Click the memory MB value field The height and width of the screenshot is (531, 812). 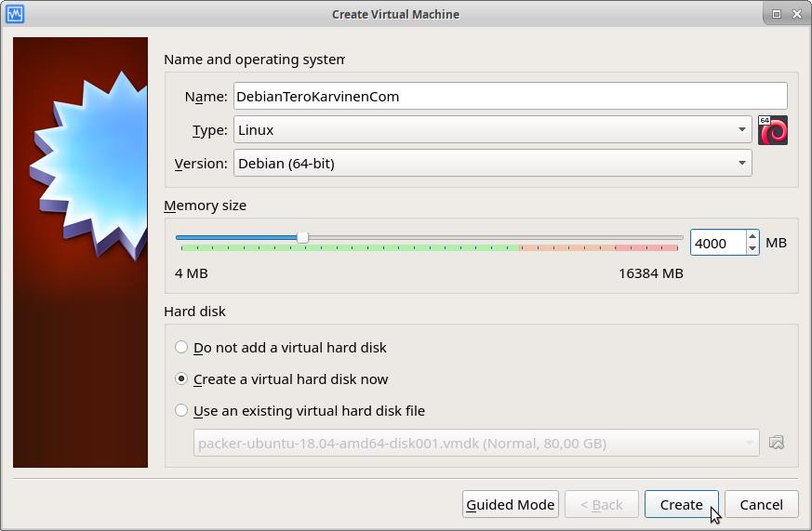pos(717,243)
